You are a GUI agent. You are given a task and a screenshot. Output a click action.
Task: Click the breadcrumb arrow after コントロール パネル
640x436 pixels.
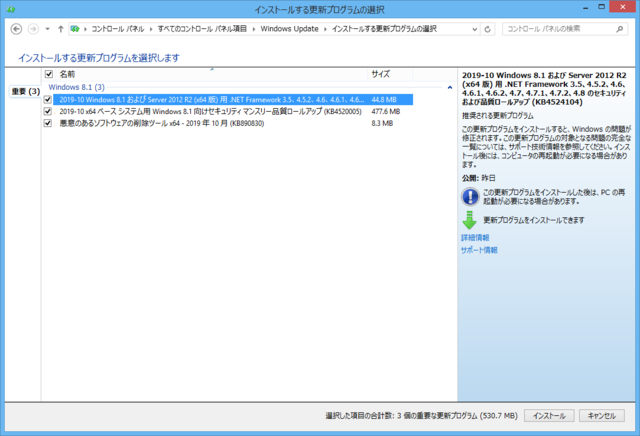[151, 29]
